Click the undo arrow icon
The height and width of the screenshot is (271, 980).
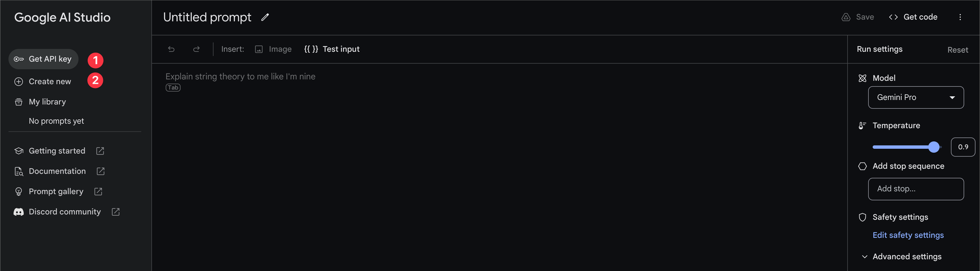coord(171,49)
